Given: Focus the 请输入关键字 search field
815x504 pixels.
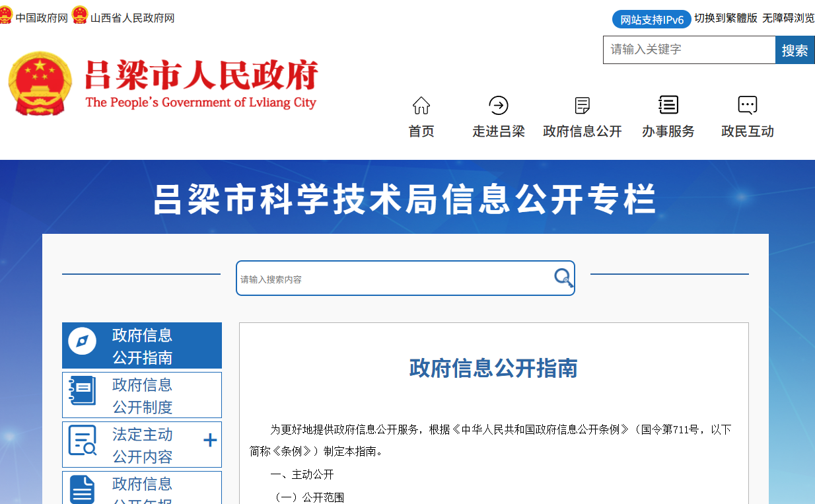Looking at the screenshot, I should coord(689,50).
